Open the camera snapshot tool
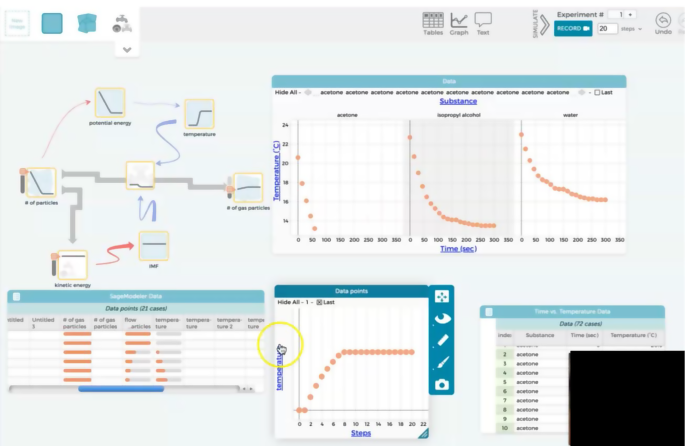685x446 pixels. point(442,385)
